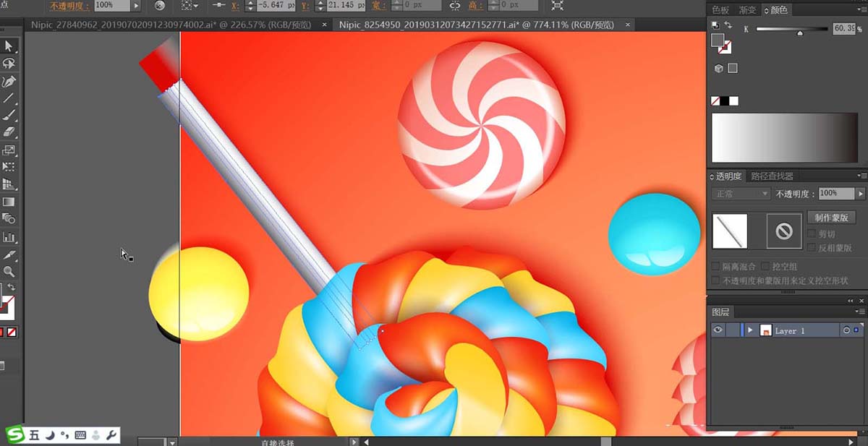Click the reference point transform icon at bar end
The image size is (868, 446).
click(557, 5)
